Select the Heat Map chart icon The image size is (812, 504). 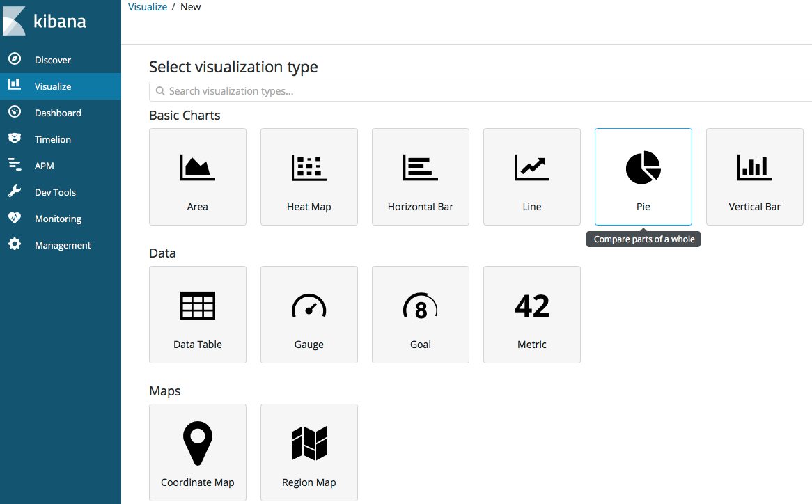[309, 168]
